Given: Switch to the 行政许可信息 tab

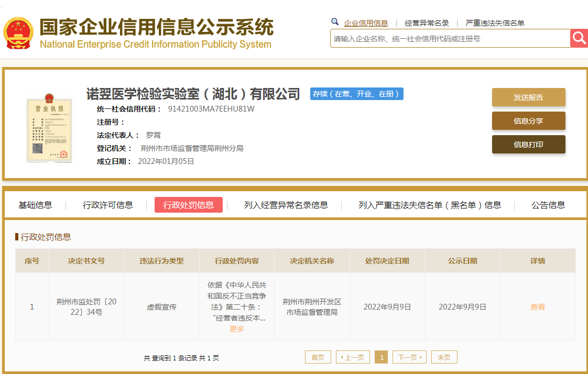Looking at the screenshot, I should [x=108, y=205].
